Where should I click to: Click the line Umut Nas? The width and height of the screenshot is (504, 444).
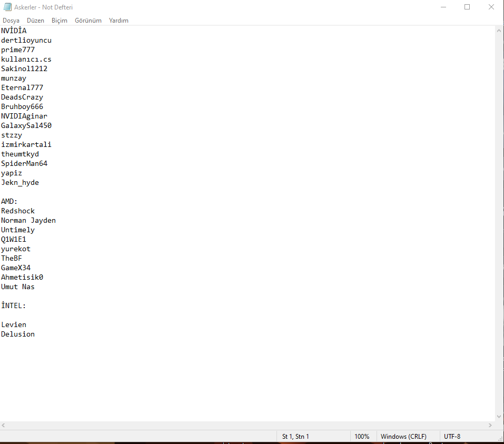pyautogui.click(x=18, y=287)
